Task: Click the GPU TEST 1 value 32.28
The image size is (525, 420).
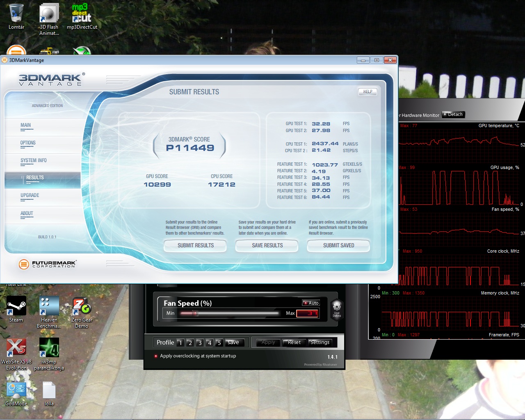Action: 321,124
